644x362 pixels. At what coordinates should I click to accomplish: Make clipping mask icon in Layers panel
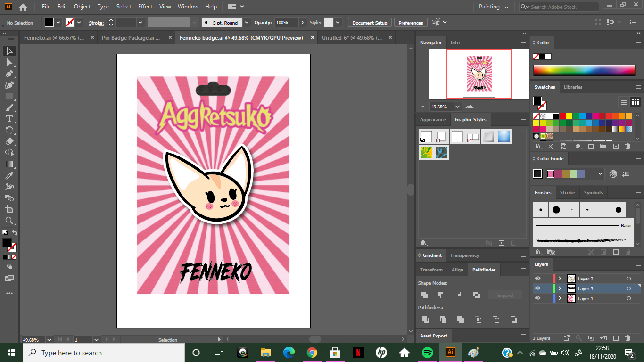(x=591, y=338)
